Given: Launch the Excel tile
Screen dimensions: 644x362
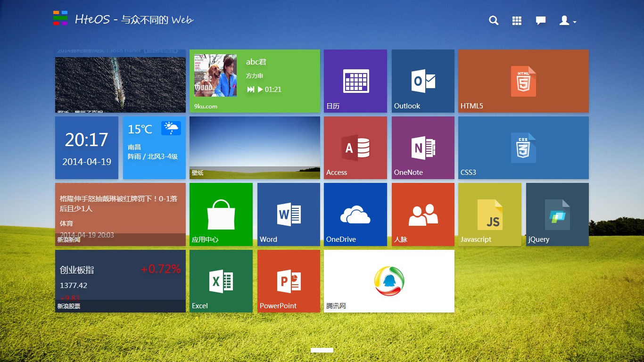Looking at the screenshot, I should click(x=221, y=281).
